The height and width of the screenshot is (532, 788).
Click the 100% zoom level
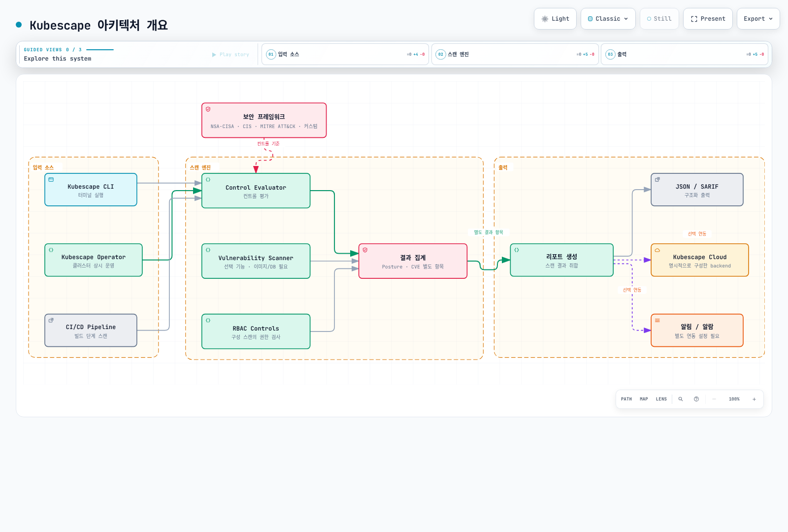click(x=734, y=399)
